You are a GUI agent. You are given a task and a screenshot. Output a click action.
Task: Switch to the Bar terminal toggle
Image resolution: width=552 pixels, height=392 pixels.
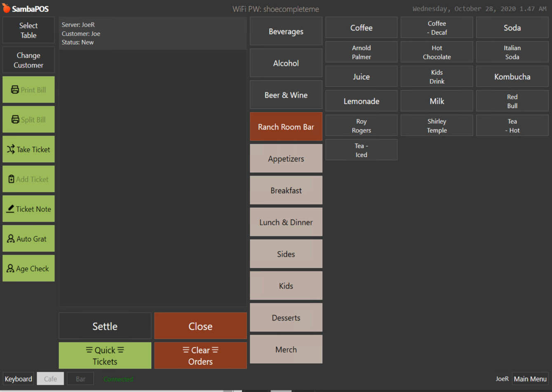(x=80, y=378)
